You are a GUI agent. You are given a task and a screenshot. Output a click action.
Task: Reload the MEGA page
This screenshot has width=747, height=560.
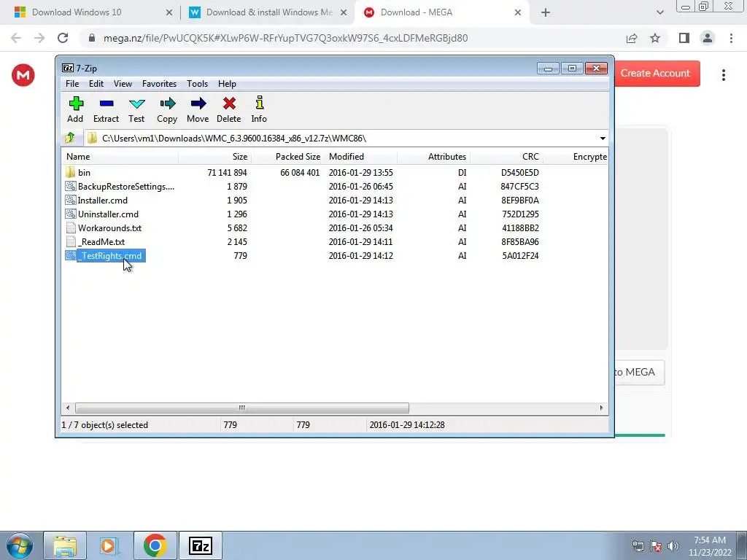63,38
